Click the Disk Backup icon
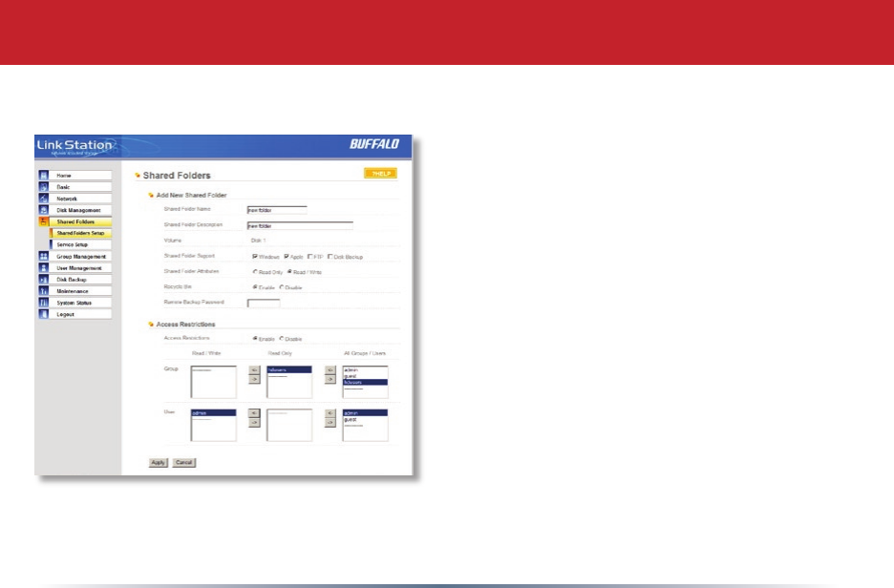 coord(43,279)
